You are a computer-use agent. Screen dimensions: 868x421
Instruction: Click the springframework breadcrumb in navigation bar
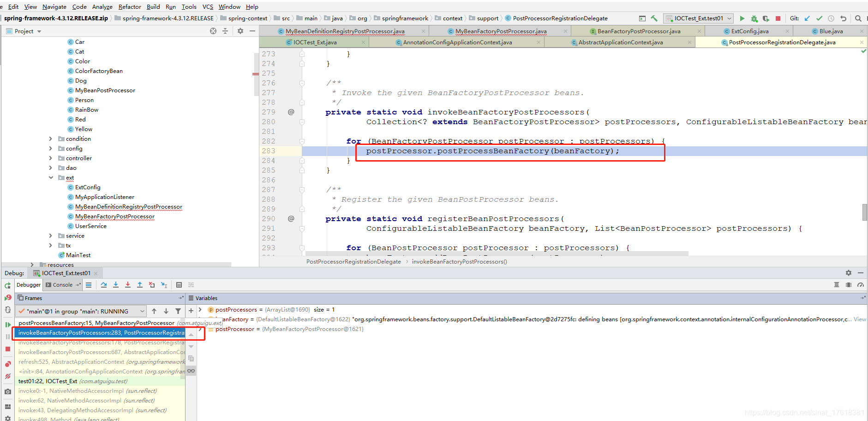click(405, 18)
